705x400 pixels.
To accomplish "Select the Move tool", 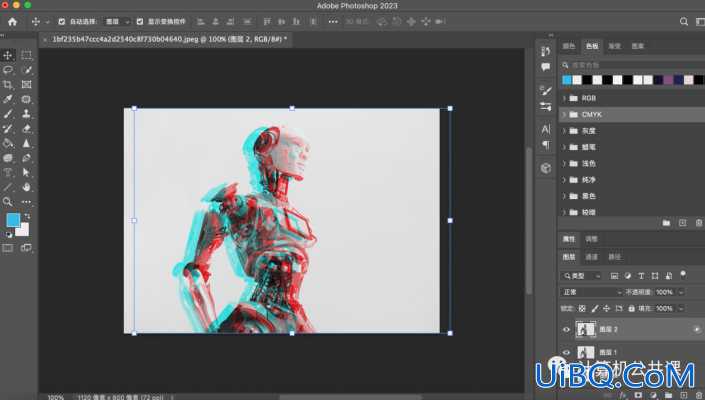I will 8,55.
